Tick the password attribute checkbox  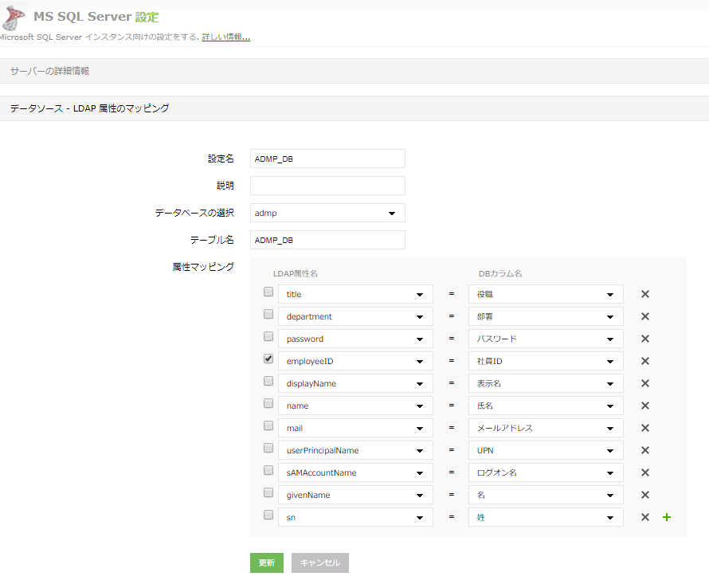pos(268,336)
